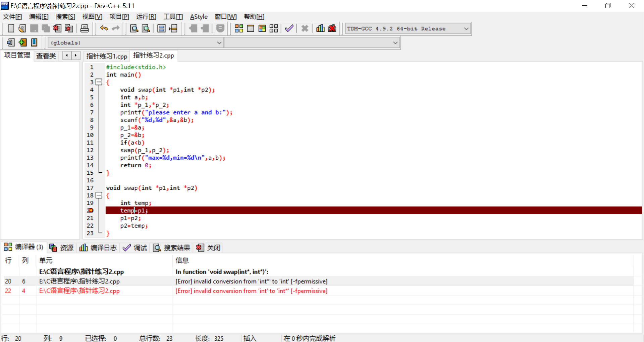Open profile analysis chart icon
Screen dimensions: 644x342
[x=320, y=28]
